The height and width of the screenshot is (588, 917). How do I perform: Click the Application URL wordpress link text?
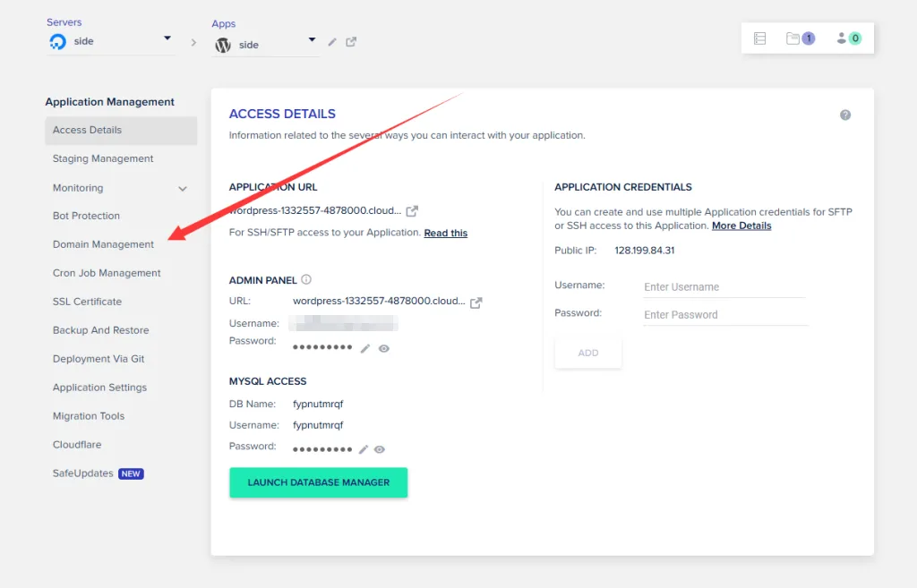(314, 211)
